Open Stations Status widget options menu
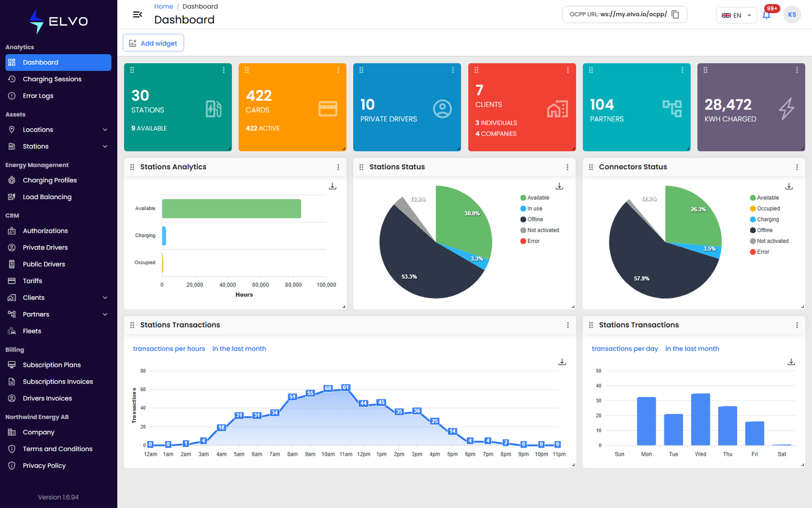The height and width of the screenshot is (508, 812). tap(567, 167)
